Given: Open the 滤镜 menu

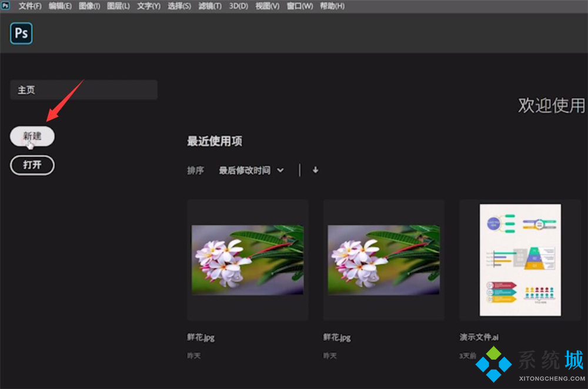Looking at the screenshot, I should [209, 6].
